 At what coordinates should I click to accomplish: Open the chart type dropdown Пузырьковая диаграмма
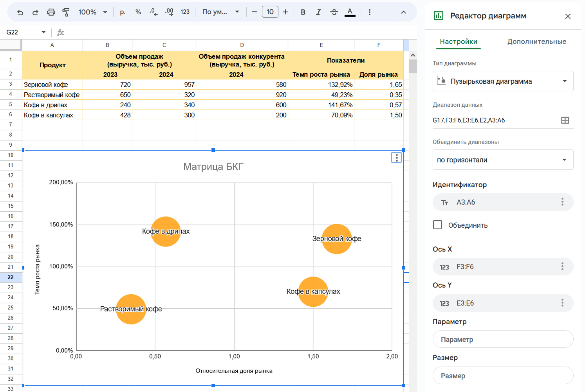[x=503, y=81]
